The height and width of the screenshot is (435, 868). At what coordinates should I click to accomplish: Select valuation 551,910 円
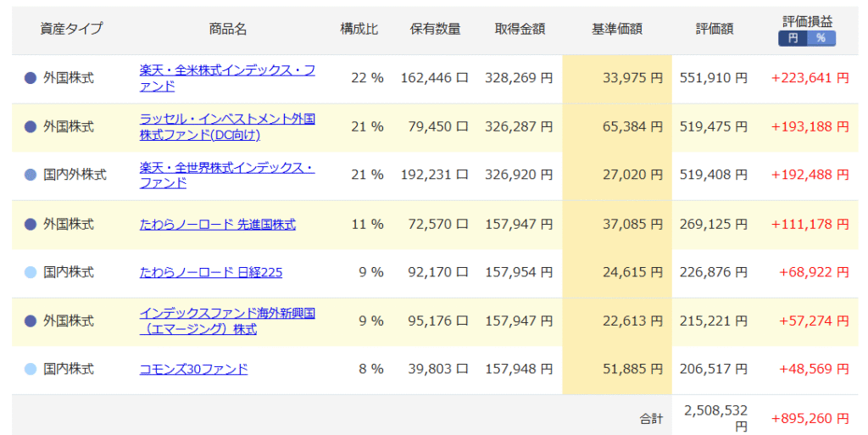[x=714, y=78]
